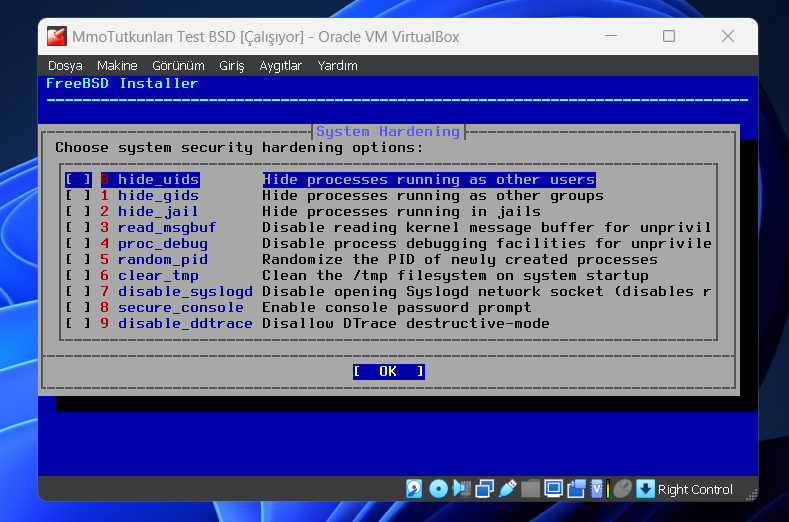The image size is (789, 522).
Task: Click the window resize grip corner
Action: (x=751, y=495)
